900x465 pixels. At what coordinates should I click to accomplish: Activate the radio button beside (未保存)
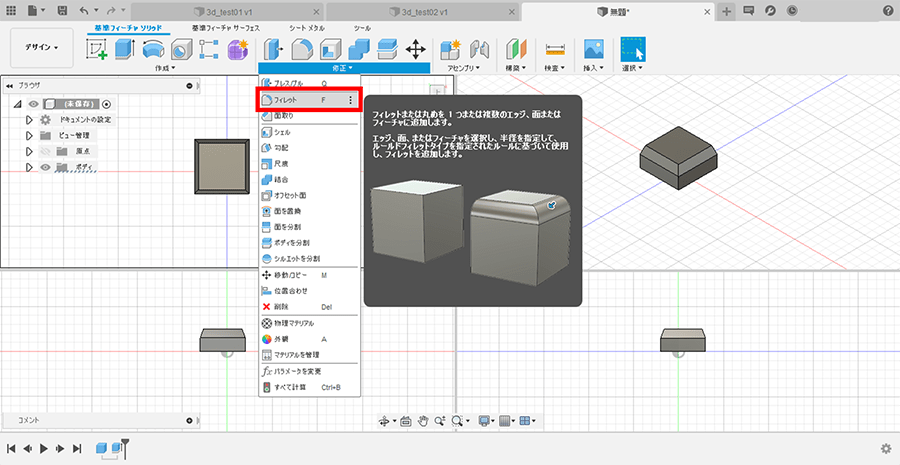pos(106,104)
